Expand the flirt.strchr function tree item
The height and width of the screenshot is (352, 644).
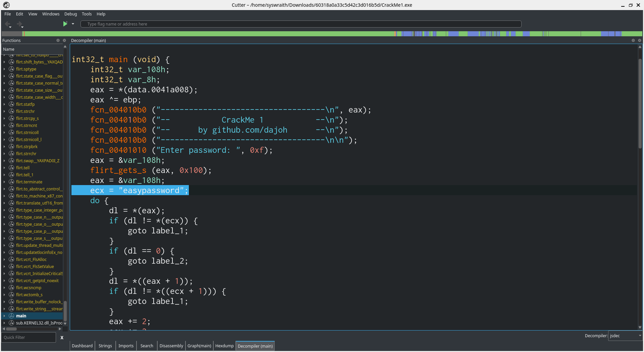4,111
